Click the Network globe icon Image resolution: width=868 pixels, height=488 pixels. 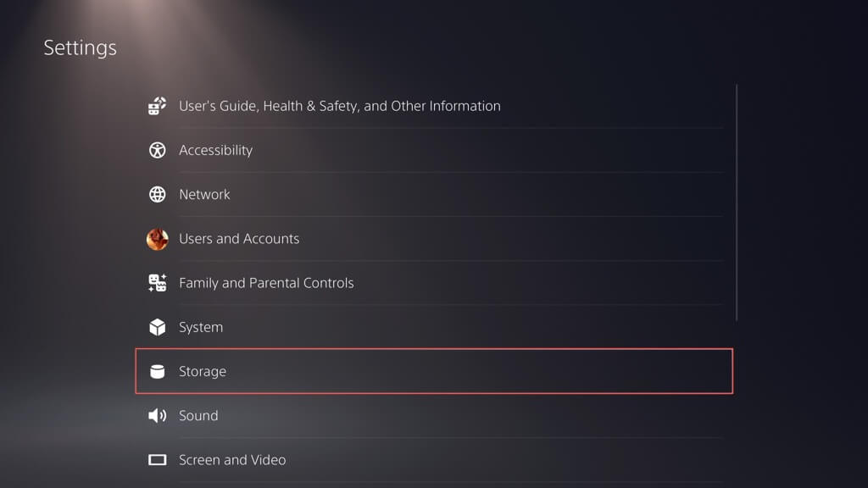point(157,194)
